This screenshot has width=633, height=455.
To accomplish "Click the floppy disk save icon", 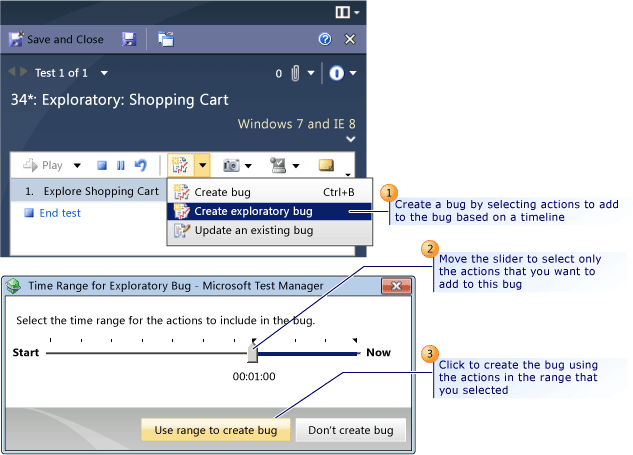I will (x=129, y=39).
